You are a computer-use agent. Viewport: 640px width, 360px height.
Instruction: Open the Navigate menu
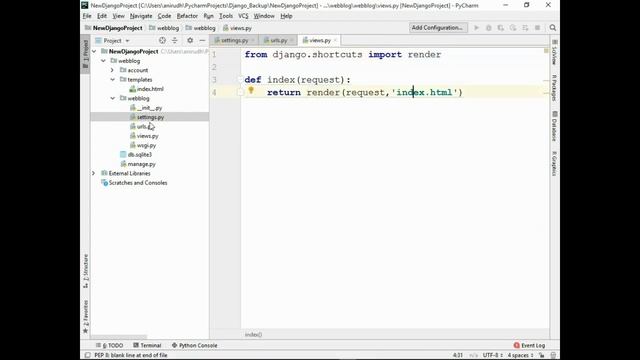[141, 16]
